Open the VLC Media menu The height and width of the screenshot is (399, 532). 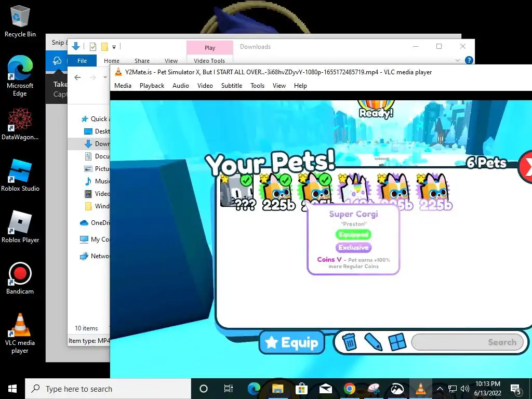pos(123,86)
